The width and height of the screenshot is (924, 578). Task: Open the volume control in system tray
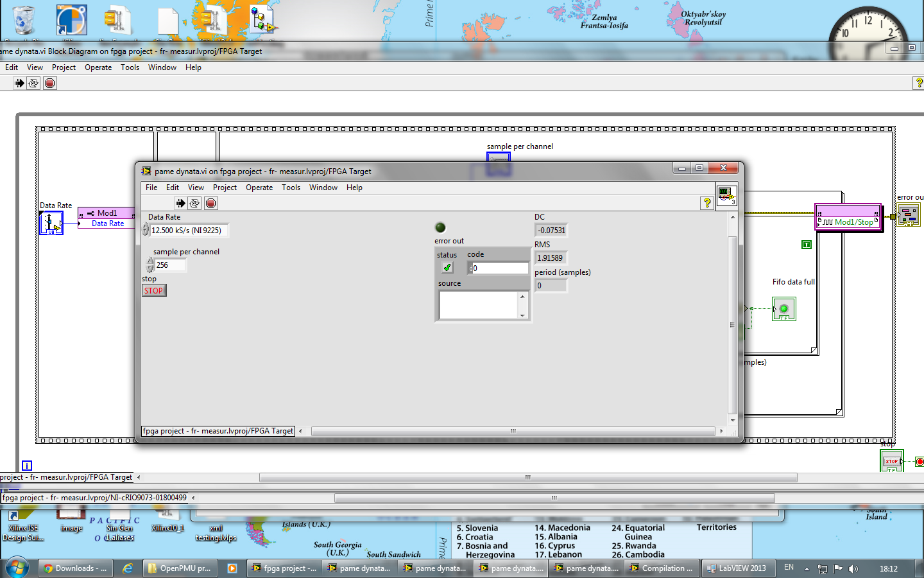coord(853,569)
